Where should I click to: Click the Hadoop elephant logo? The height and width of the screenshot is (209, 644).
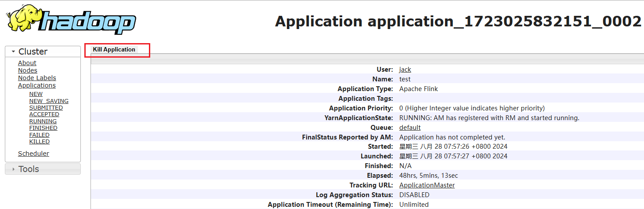point(71,19)
